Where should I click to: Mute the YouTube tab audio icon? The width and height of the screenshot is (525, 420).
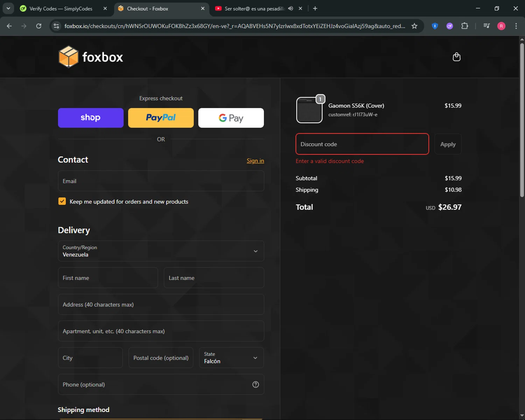[290, 8]
